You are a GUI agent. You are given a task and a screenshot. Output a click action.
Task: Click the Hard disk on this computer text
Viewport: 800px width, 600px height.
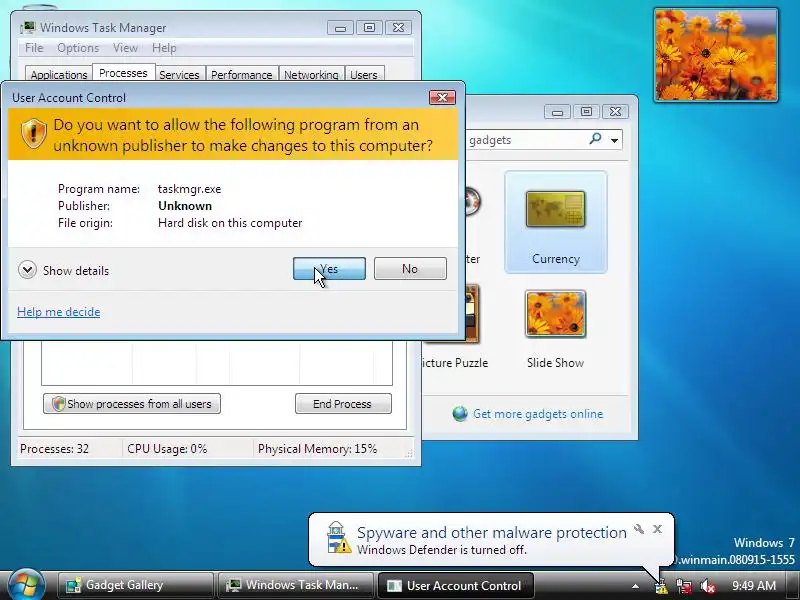tap(230, 223)
